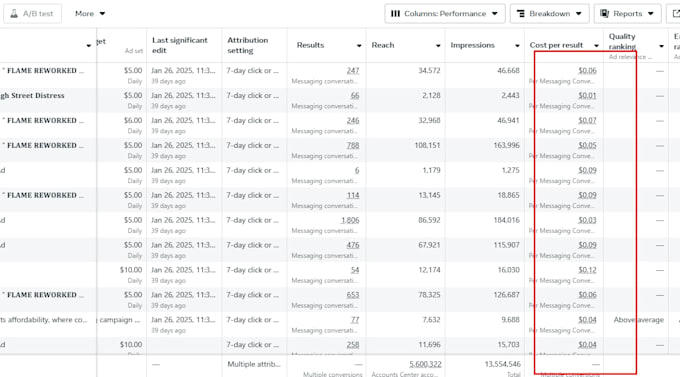This screenshot has height=377, width=680.
Task: Open the Quality ranking sort arrow
Action: 661,46
